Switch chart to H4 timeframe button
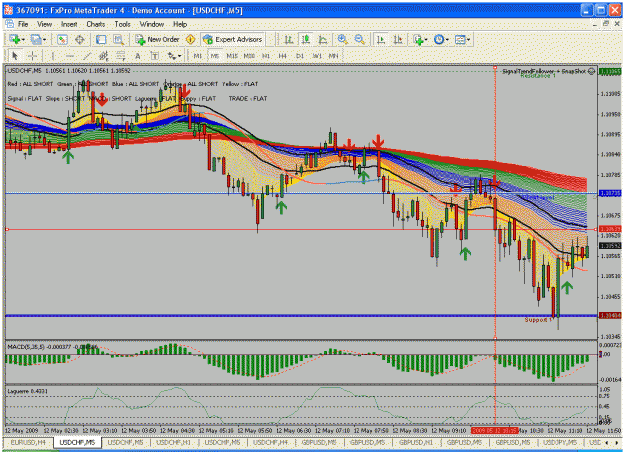The height and width of the screenshot is (452, 625). tap(283, 56)
